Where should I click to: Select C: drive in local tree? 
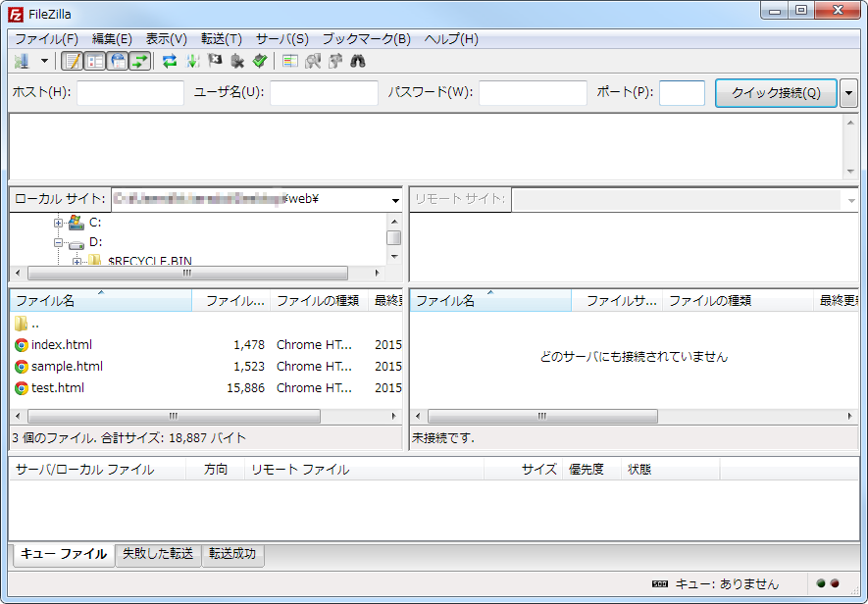[95, 223]
